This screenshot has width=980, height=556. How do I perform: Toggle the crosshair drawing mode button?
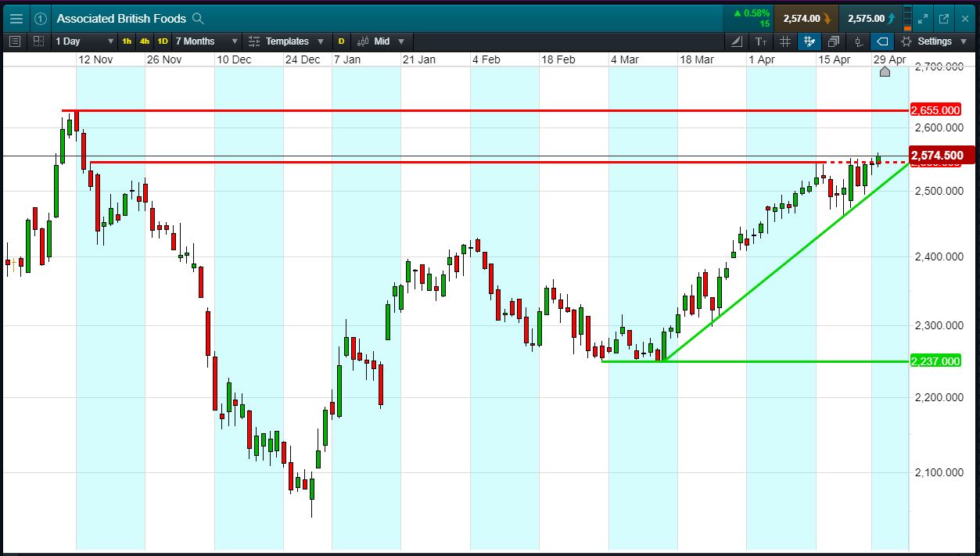click(809, 41)
